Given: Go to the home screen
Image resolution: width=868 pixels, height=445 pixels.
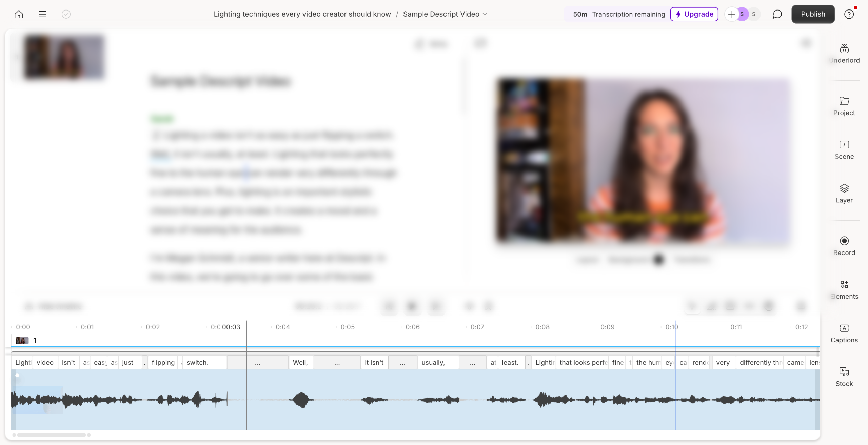Looking at the screenshot, I should tap(19, 14).
